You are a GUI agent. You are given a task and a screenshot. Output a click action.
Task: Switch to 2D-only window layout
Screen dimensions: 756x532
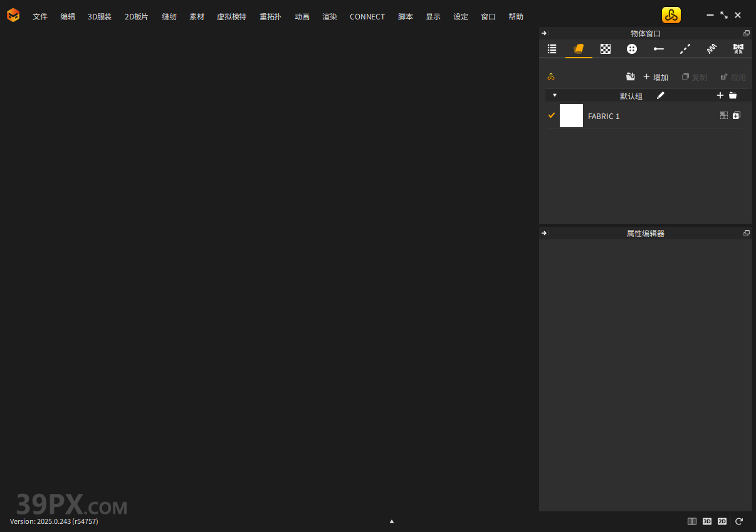point(722,521)
